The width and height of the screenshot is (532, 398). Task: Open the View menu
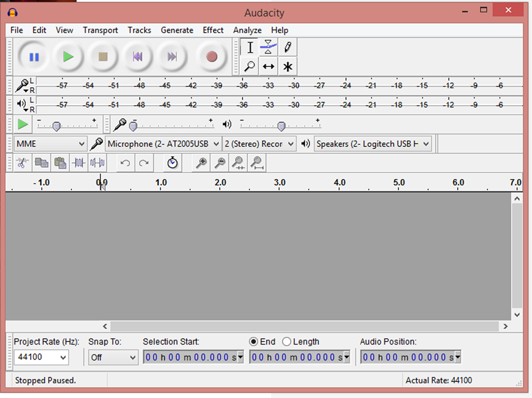(x=65, y=30)
